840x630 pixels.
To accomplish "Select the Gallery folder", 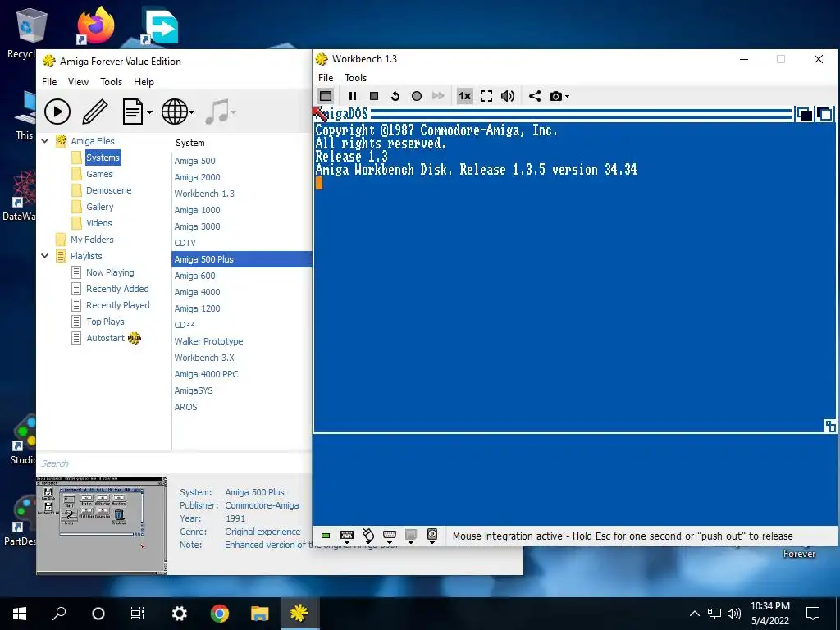I will [x=99, y=207].
